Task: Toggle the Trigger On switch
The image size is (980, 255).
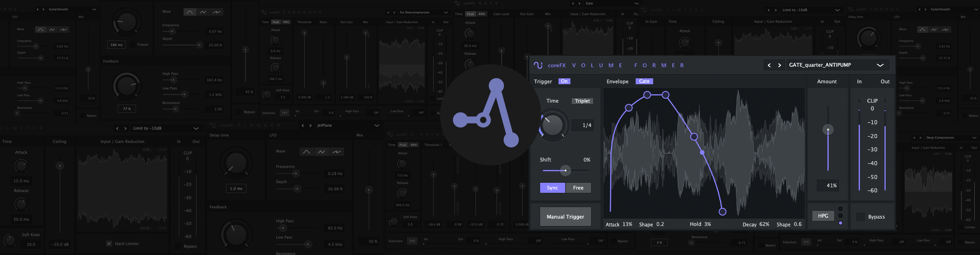Action: [x=564, y=81]
